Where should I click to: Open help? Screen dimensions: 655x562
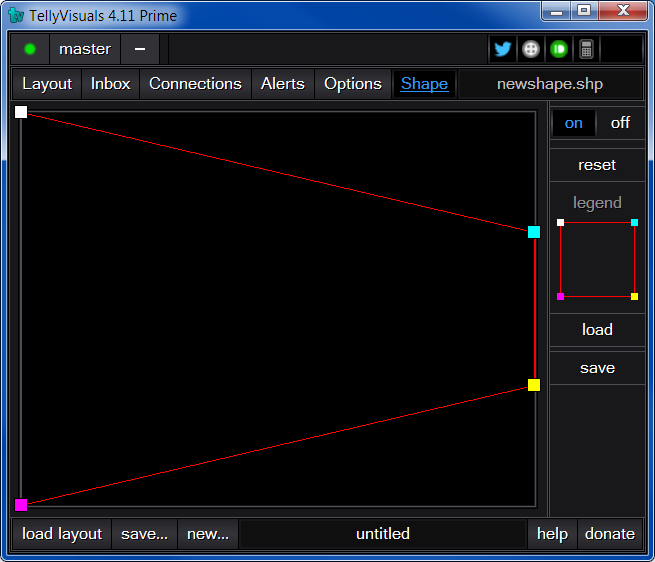point(552,534)
